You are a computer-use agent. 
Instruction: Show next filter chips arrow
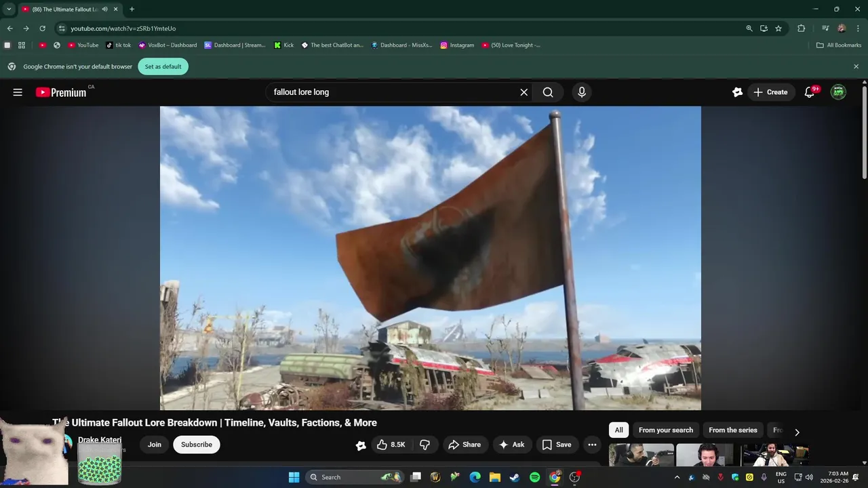click(x=797, y=432)
